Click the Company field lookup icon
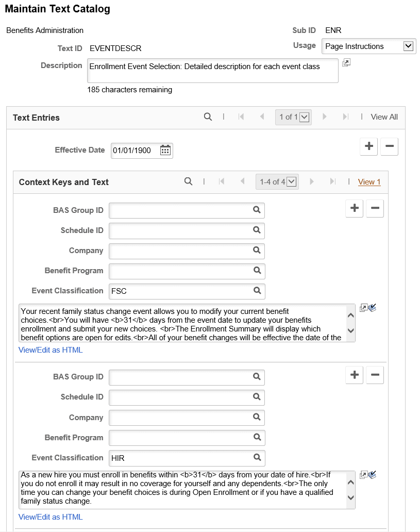 (257, 251)
